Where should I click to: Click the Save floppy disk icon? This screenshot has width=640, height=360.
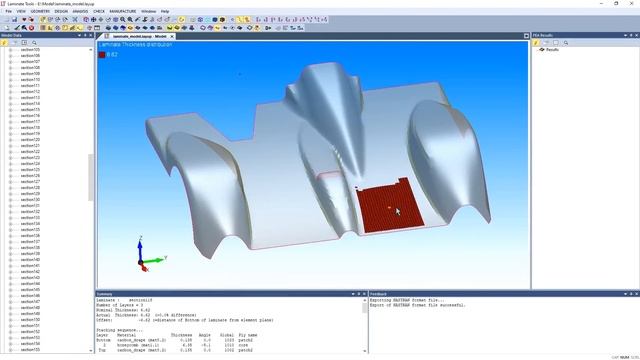pyautogui.click(x=15, y=20)
